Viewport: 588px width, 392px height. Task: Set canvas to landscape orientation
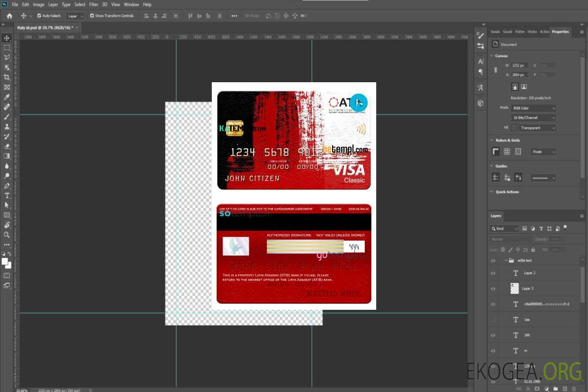point(524,87)
